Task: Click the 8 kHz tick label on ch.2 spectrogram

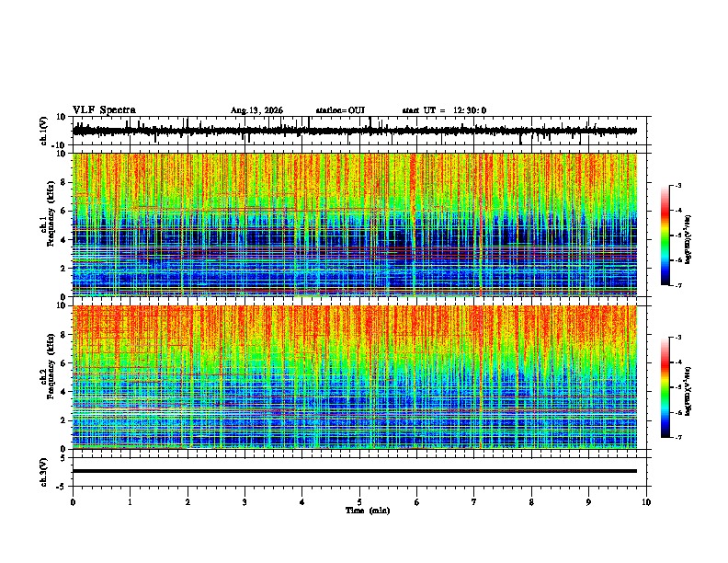Action: coord(64,335)
